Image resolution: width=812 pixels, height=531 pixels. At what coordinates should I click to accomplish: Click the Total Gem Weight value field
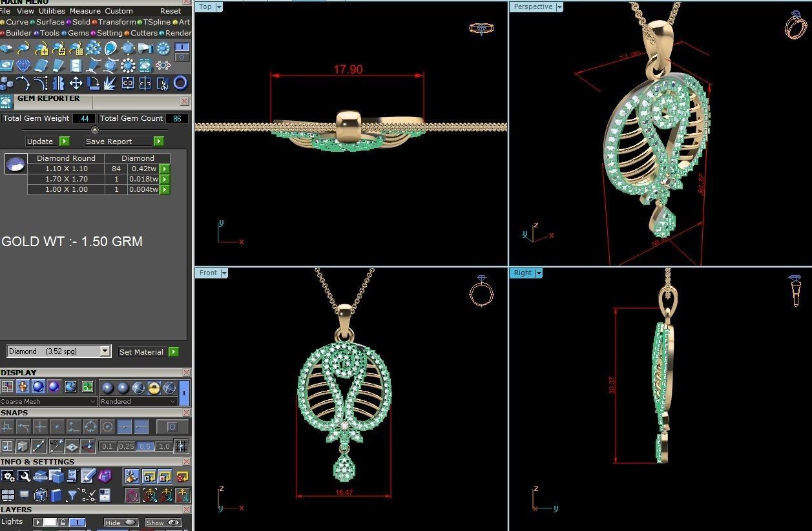(x=84, y=118)
